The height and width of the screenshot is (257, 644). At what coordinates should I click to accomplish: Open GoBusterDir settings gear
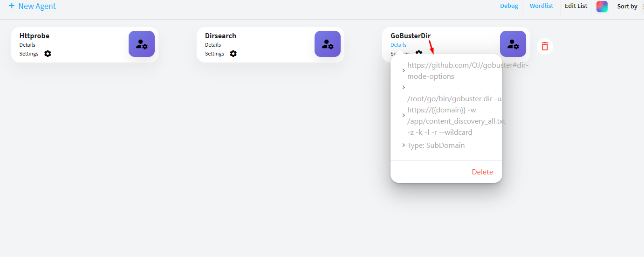point(419,53)
